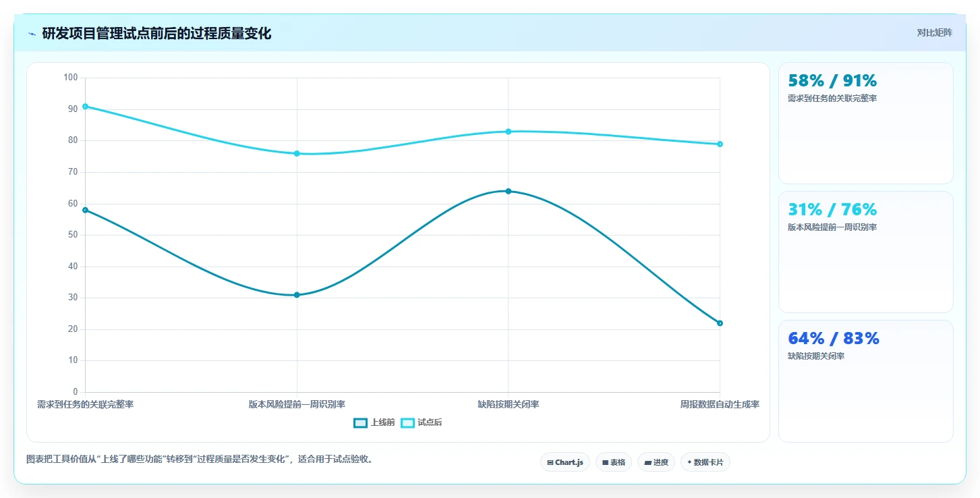Click the x-axis label 版本风险提前一周识别率
The image size is (980, 498).
pos(297,405)
